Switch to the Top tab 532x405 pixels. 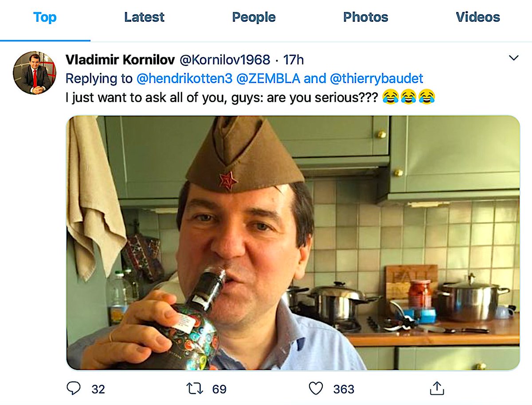[45, 17]
